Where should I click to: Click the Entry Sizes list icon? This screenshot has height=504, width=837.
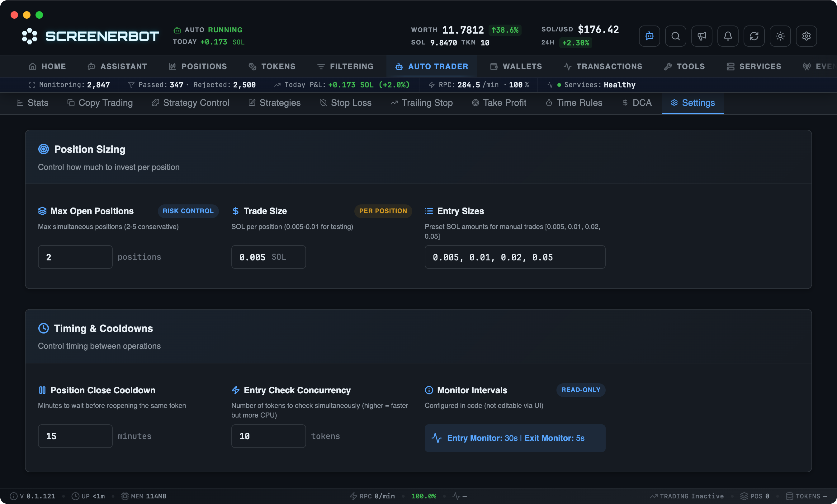coord(429,211)
